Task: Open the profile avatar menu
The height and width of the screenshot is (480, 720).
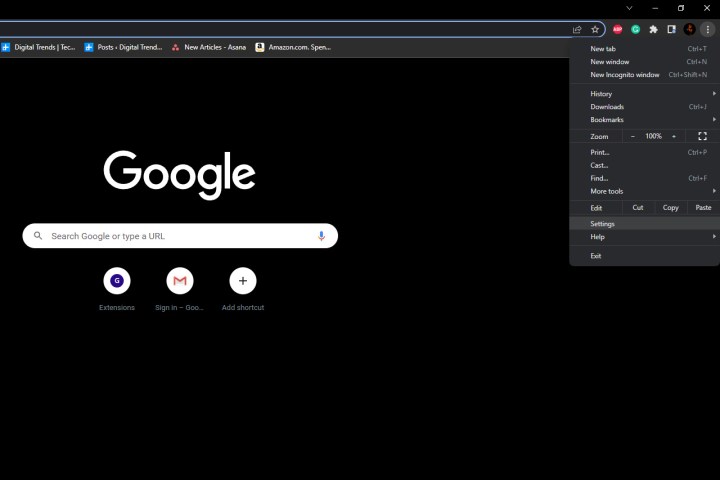Action: click(689, 29)
